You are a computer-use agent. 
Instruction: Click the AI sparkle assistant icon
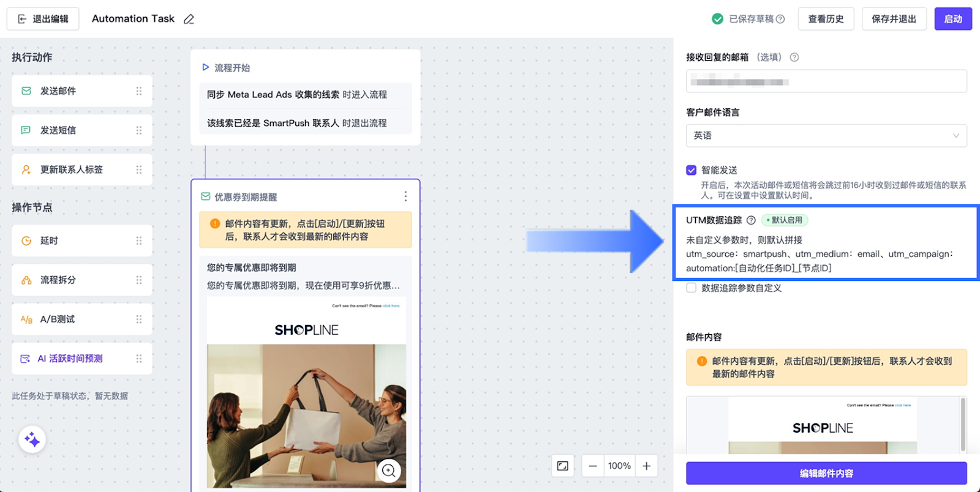point(32,439)
